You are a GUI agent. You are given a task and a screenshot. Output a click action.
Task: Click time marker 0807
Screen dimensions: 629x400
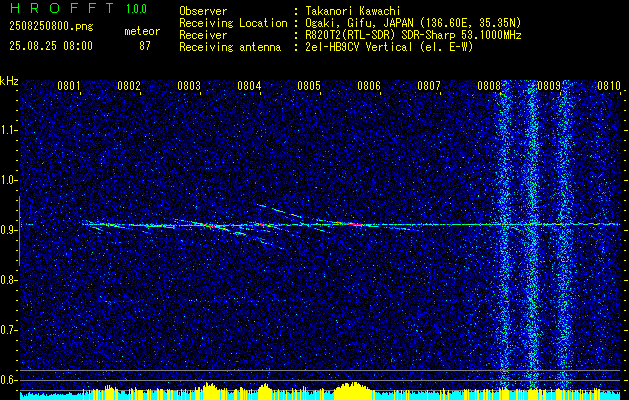point(429,86)
